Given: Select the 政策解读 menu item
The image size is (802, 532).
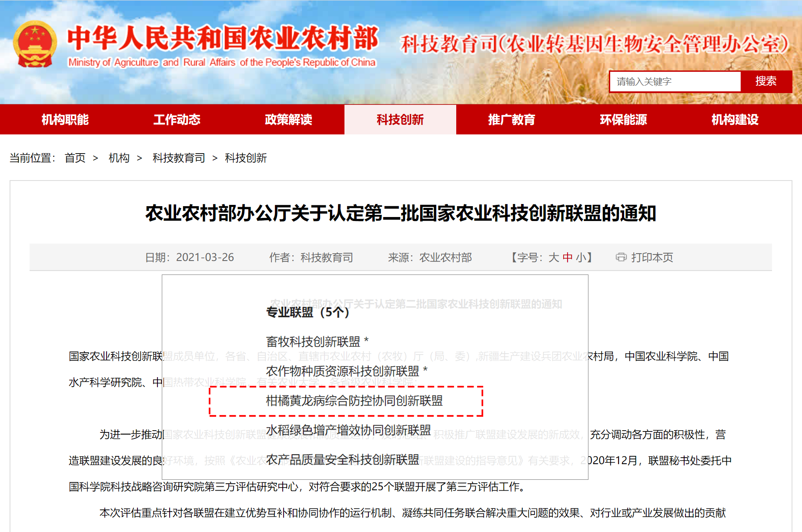Looking at the screenshot, I should coord(288,120).
